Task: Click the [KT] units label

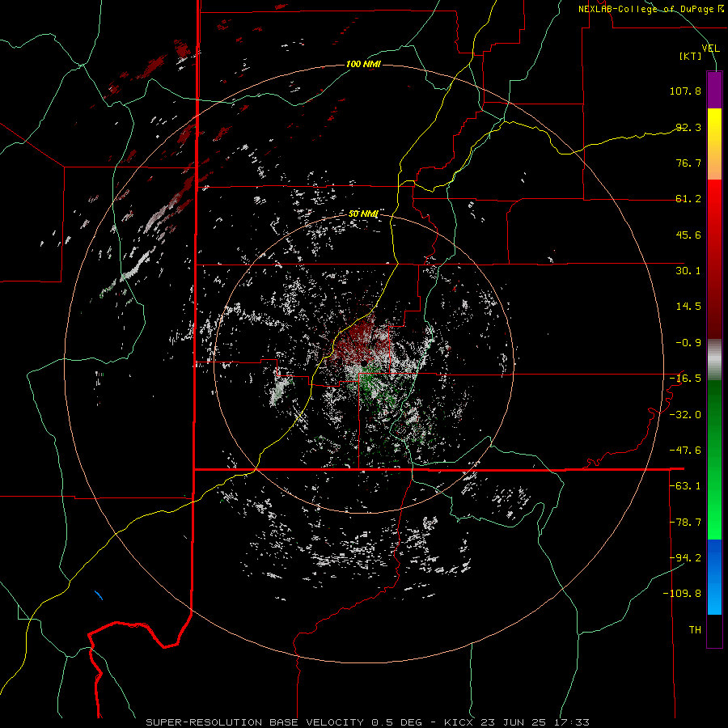Action: click(x=691, y=57)
